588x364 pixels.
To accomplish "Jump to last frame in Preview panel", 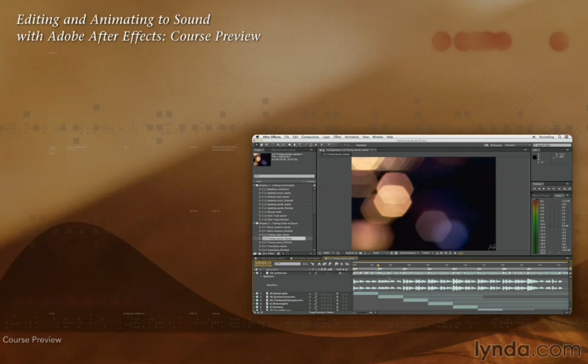I will click(x=554, y=189).
